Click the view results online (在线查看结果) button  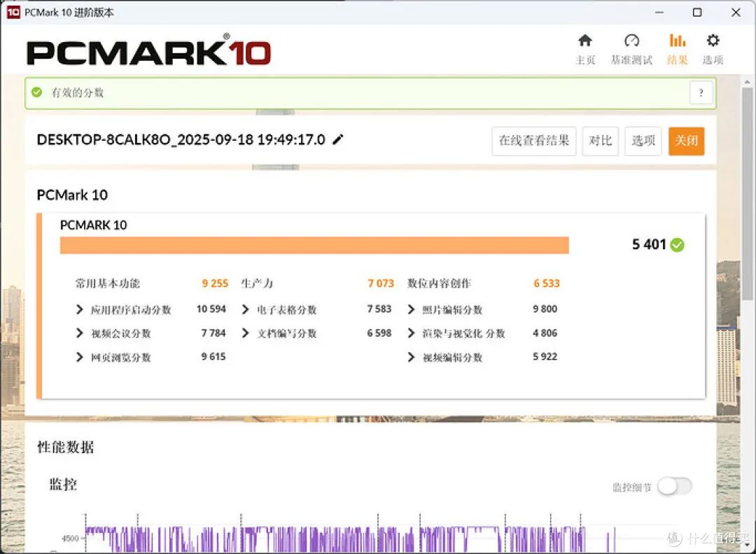[533, 141]
